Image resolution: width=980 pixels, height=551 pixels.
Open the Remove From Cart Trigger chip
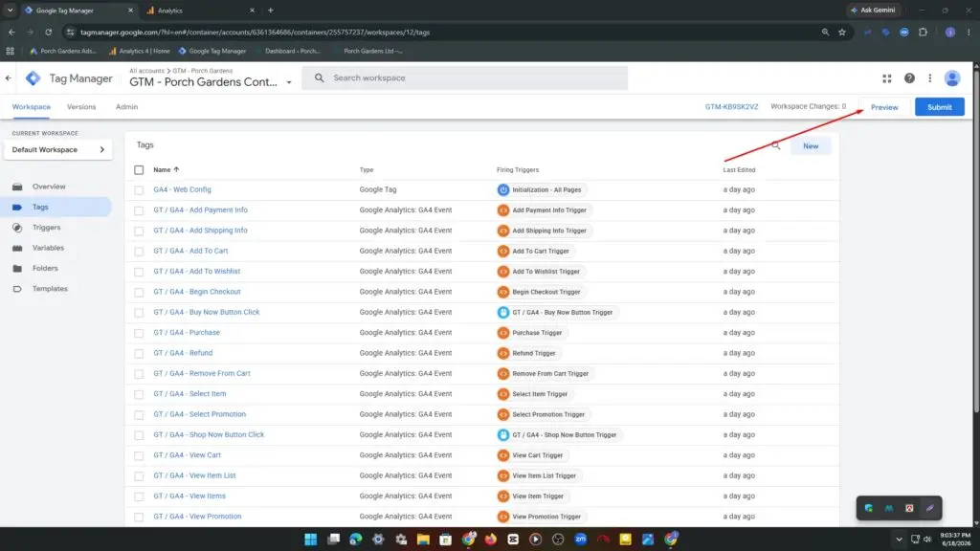544,374
